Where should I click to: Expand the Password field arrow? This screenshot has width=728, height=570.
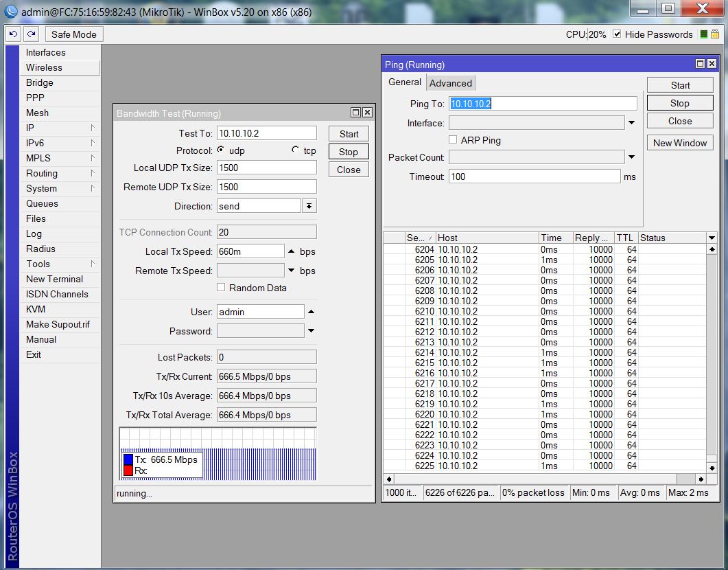311,331
